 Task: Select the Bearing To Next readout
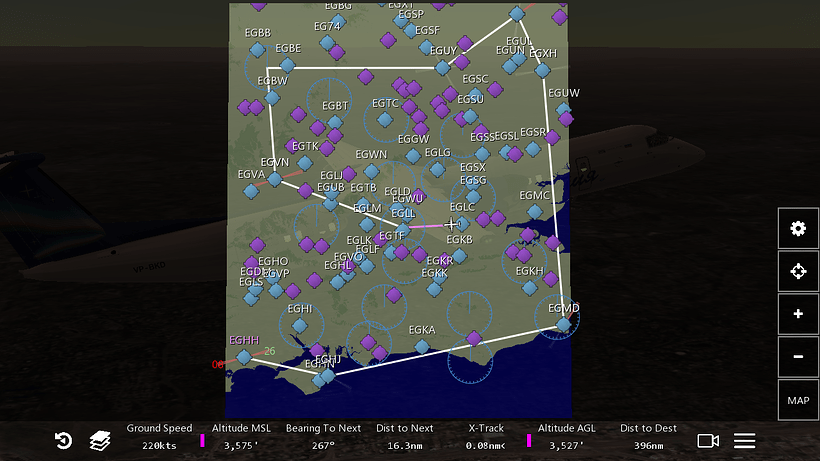323,437
